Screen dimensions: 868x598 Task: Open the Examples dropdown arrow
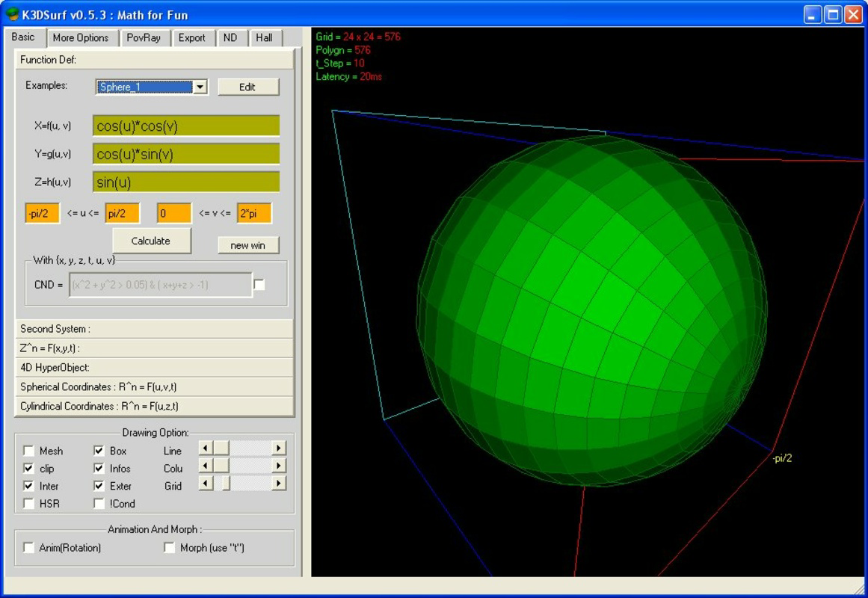tap(200, 87)
